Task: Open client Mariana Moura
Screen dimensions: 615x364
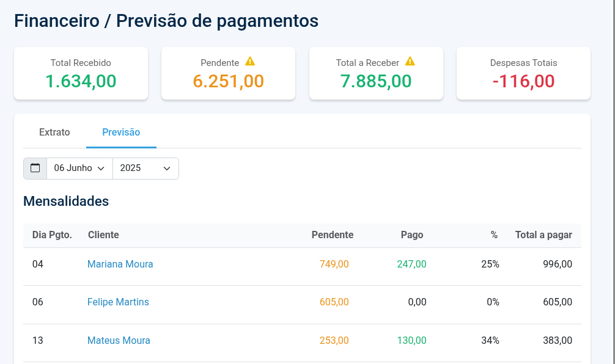Action: [120, 264]
